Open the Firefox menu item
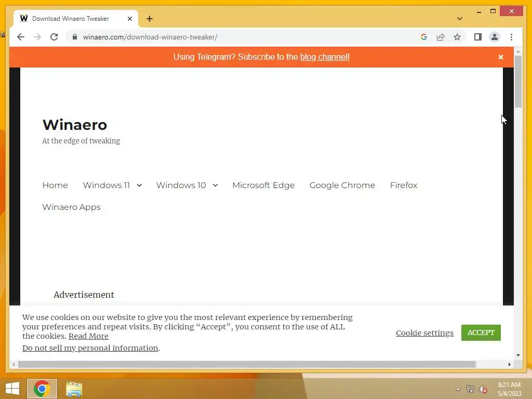Viewport: 532px width, 399px height. (403, 185)
